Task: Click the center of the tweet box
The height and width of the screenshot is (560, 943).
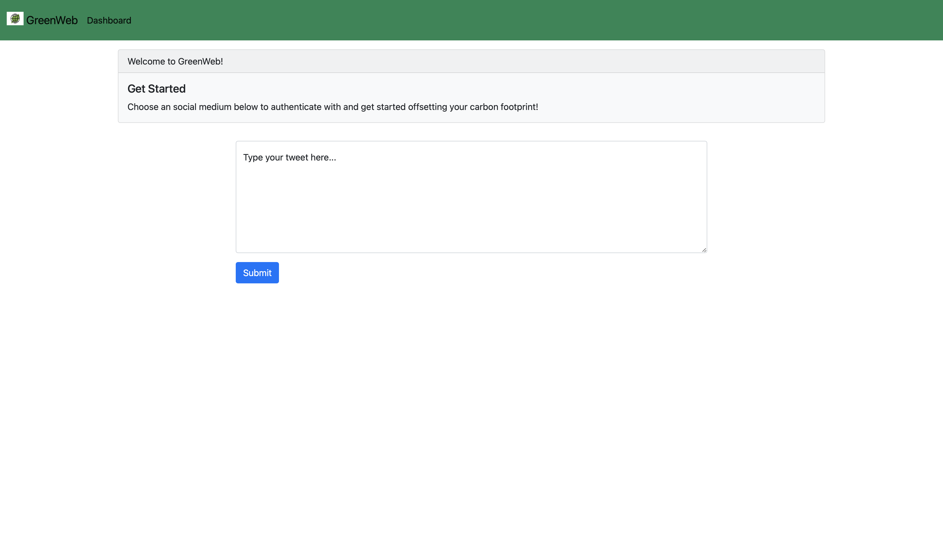Action: point(471,197)
